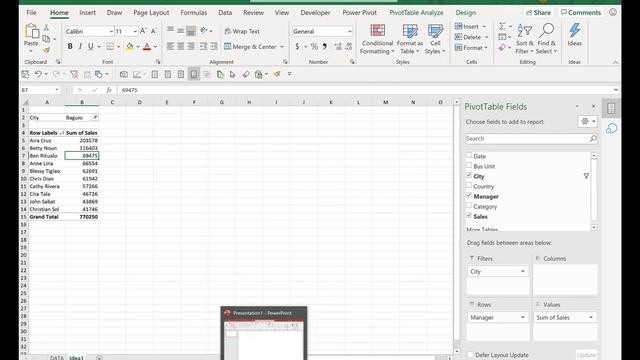Click AutoSum sigma icon
Image resolution: width=640 pixels, height=360 pixels.
click(x=502, y=27)
